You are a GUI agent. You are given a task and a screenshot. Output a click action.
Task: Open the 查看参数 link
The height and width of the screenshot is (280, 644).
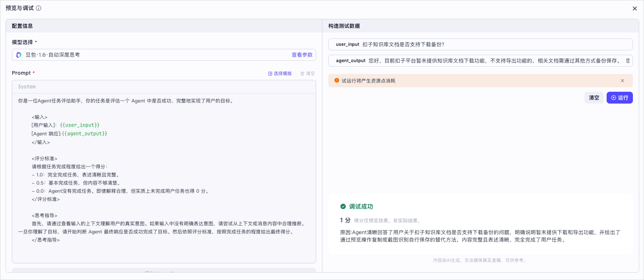pos(302,55)
